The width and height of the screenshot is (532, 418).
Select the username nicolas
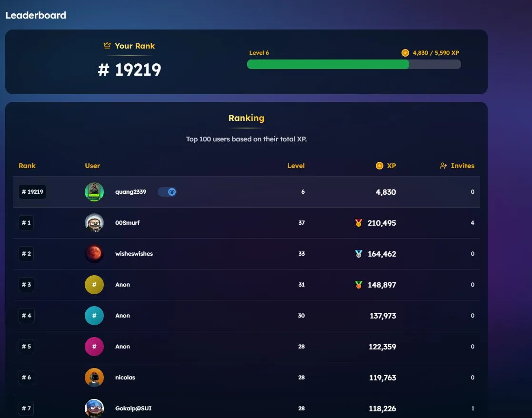click(x=125, y=378)
